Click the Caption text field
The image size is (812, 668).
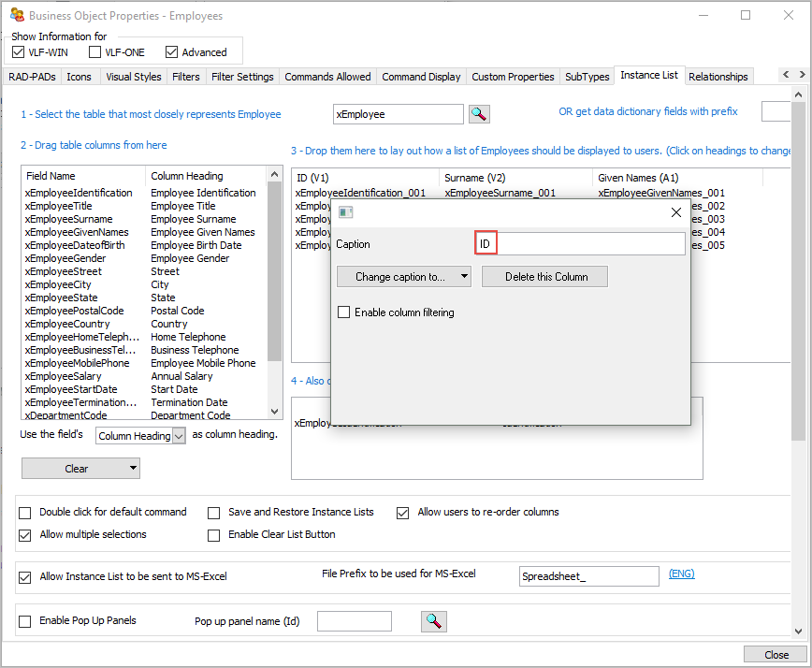pyautogui.click(x=589, y=244)
